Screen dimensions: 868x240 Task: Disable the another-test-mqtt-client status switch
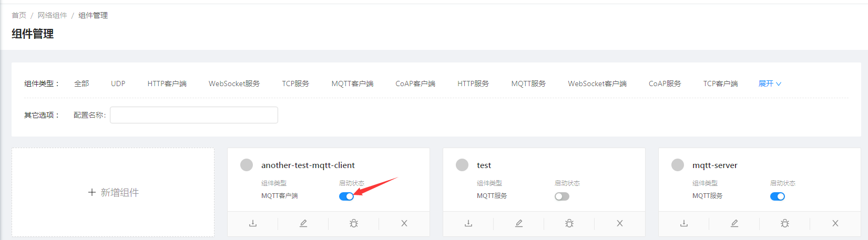346,196
